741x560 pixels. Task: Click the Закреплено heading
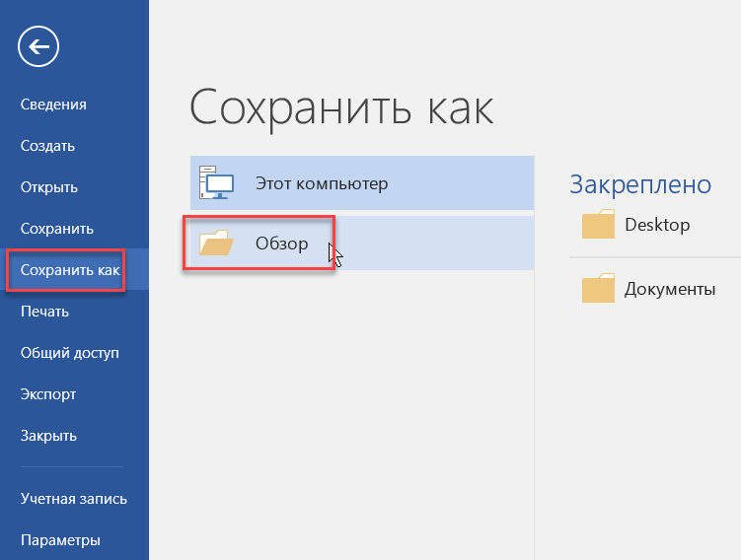(640, 184)
